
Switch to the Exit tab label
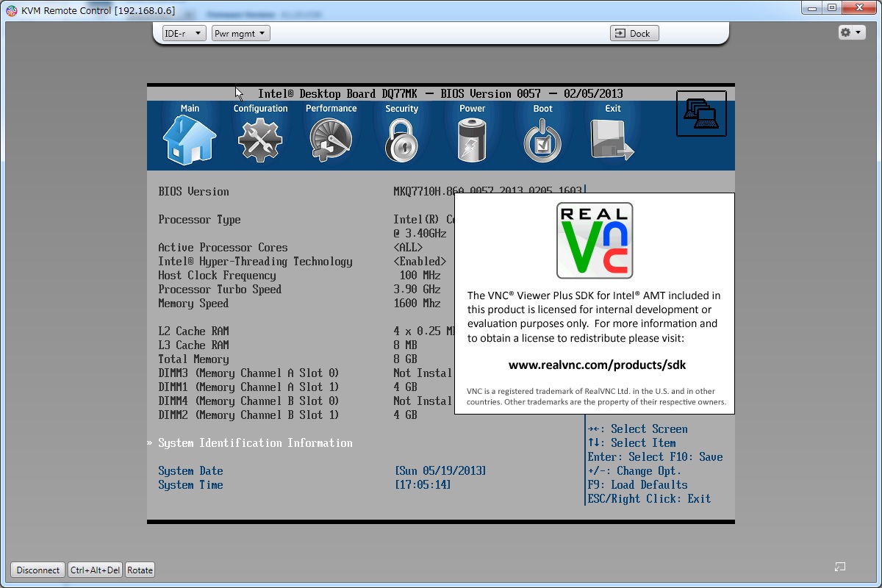point(613,108)
